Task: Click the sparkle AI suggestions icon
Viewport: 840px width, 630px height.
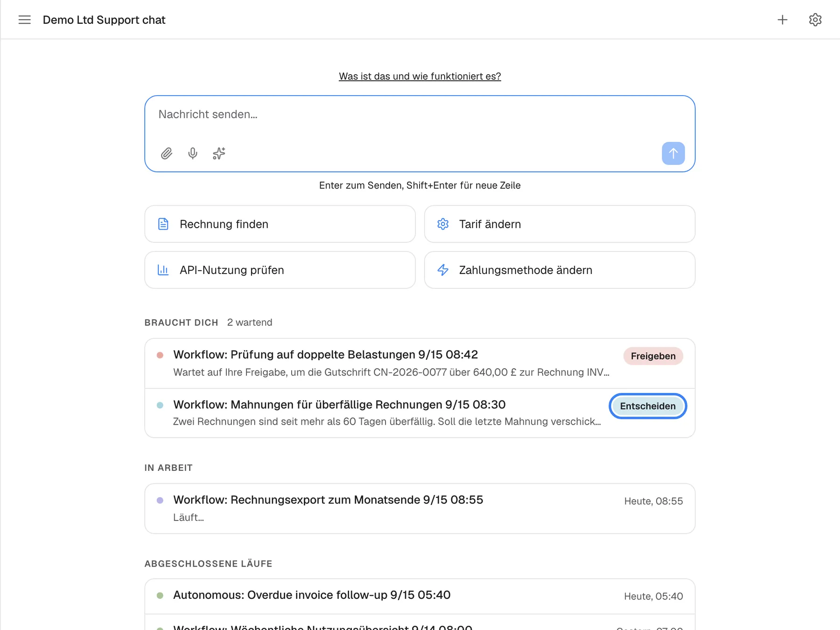Action: pyautogui.click(x=219, y=154)
